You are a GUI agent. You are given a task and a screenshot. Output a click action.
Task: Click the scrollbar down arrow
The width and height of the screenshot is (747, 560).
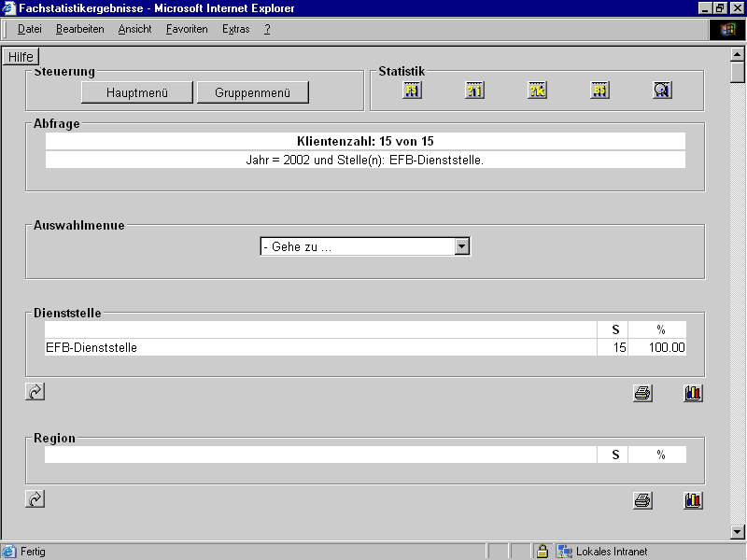click(738, 532)
